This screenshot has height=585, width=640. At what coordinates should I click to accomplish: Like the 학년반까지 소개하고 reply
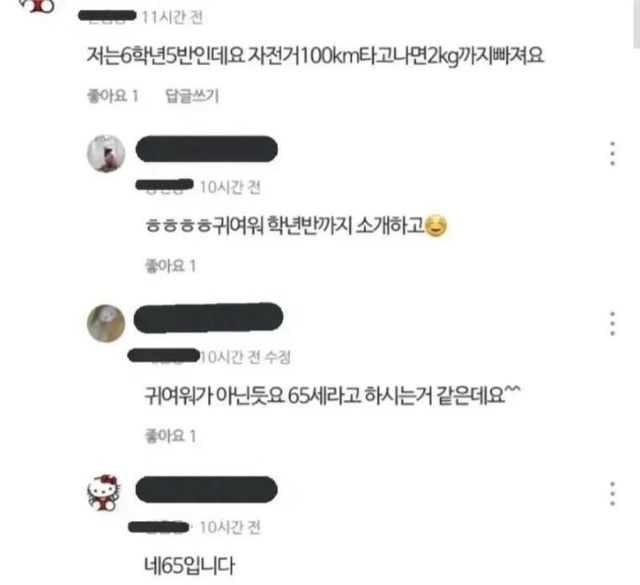click(171, 266)
